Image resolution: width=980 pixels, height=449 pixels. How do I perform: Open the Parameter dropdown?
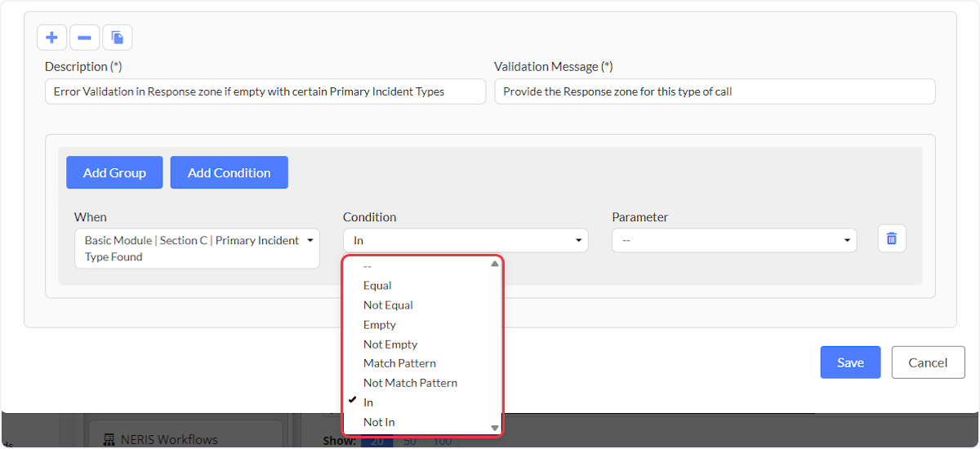coord(734,240)
